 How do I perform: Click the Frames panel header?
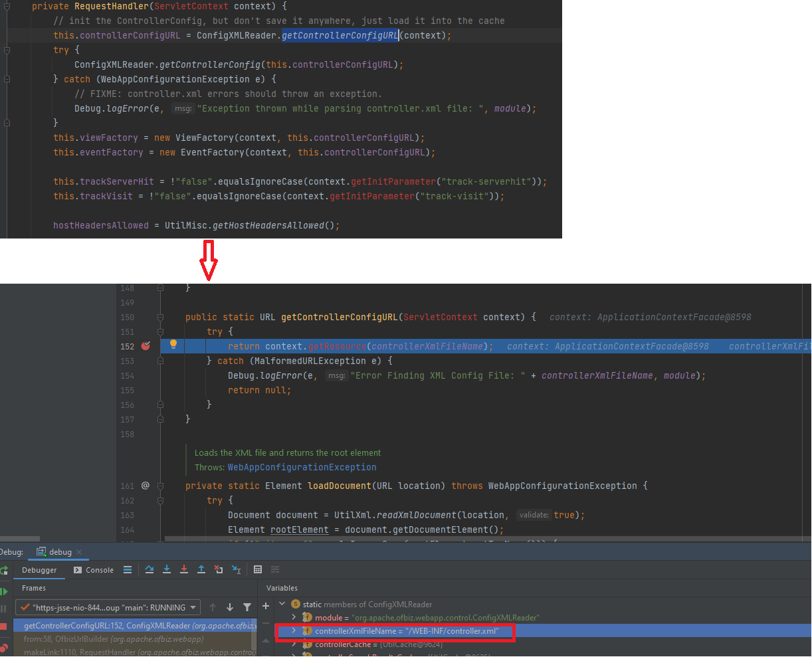click(34, 588)
